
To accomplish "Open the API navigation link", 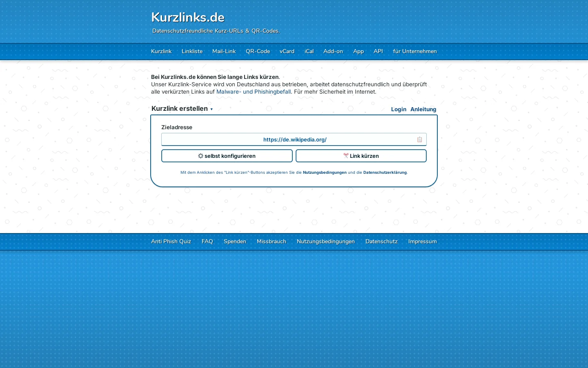I will click(x=378, y=51).
